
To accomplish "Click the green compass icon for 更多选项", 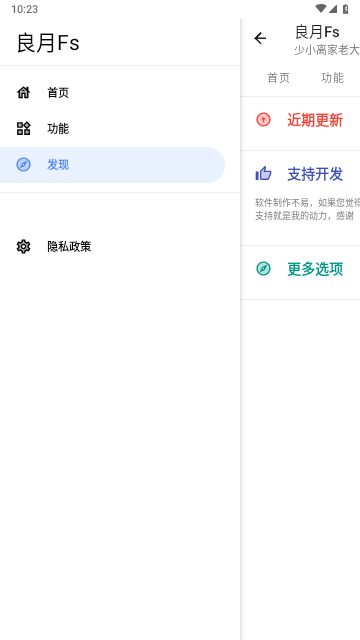I will (263, 269).
